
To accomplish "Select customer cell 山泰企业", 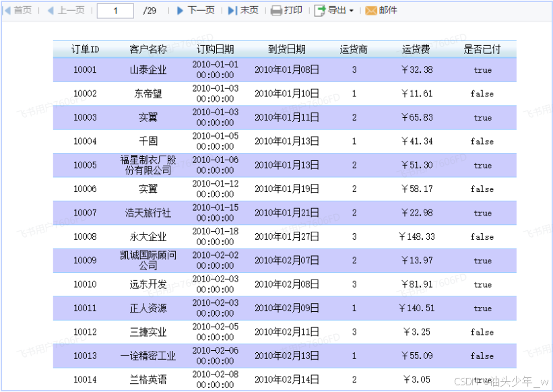I will (x=148, y=70).
